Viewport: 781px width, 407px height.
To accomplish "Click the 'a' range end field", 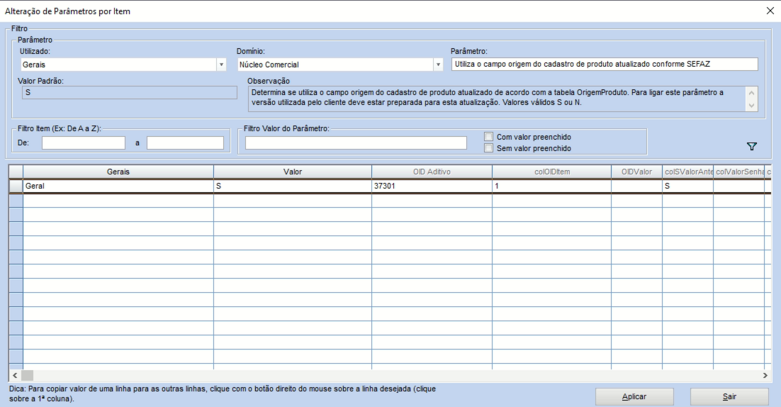I will (185, 143).
